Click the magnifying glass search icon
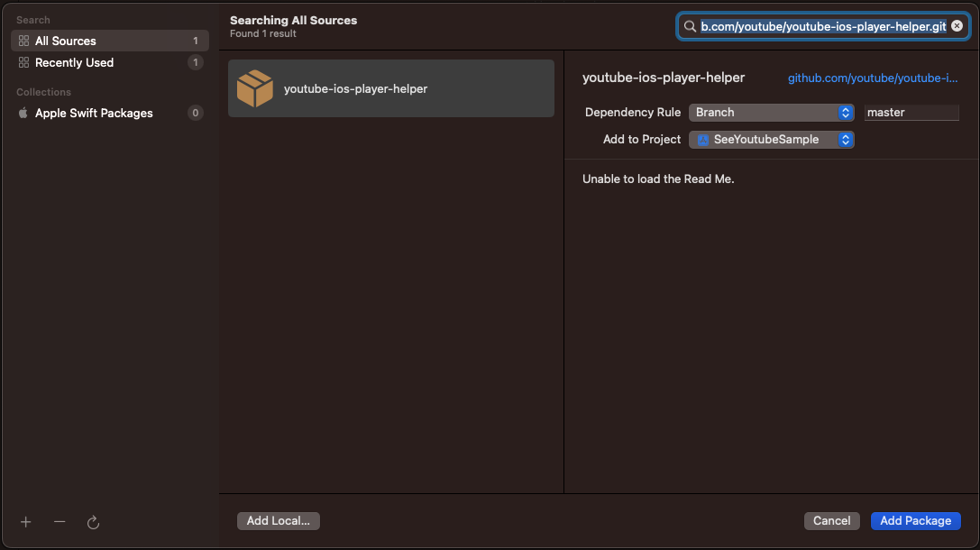The width and height of the screenshot is (980, 550). coord(690,26)
